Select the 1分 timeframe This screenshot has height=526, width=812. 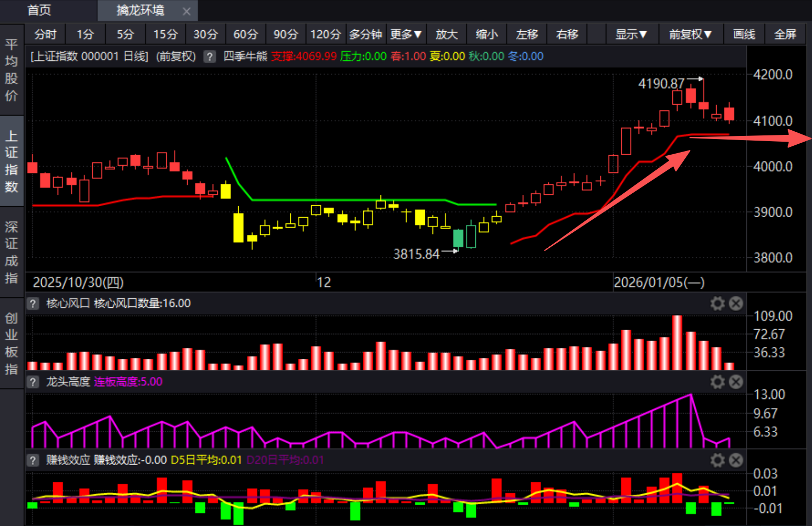click(x=85, y=34)
